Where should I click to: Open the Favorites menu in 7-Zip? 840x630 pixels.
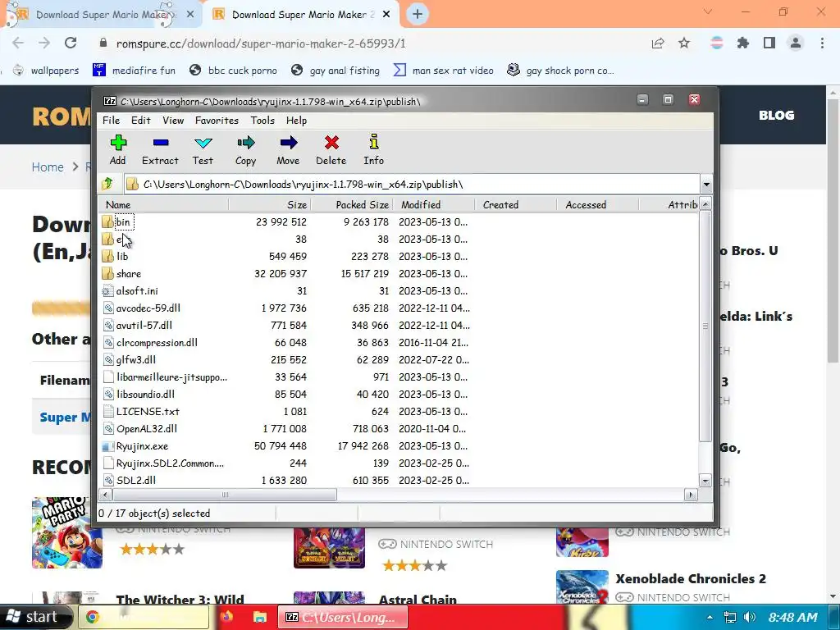click(x=217, y=120)
